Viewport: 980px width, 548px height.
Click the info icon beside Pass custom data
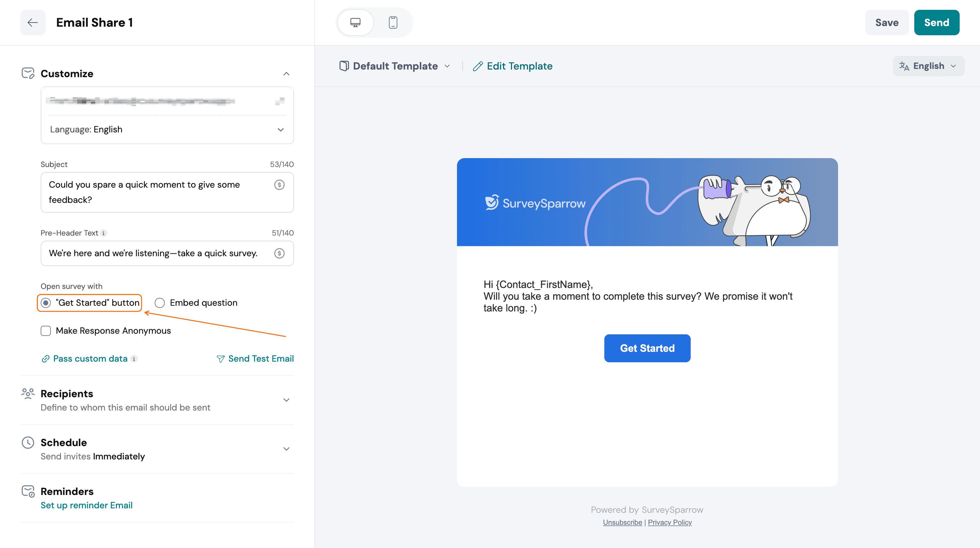tap(134, 359)
